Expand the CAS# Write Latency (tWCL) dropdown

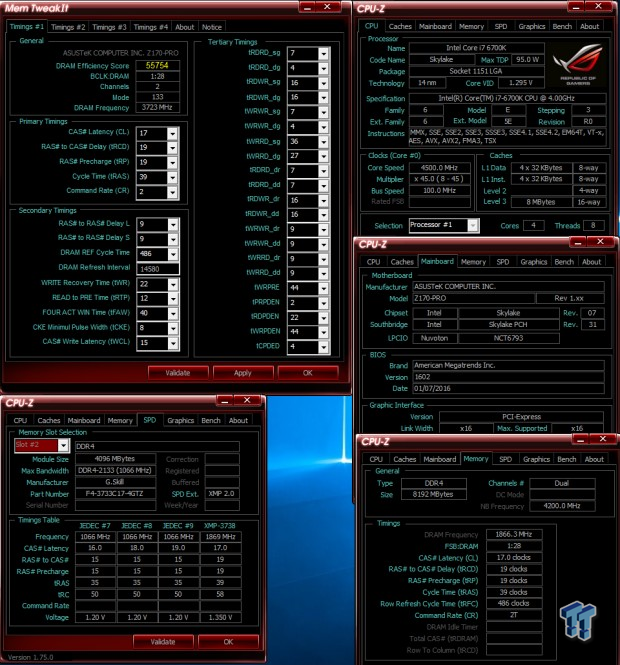(173, 343)
